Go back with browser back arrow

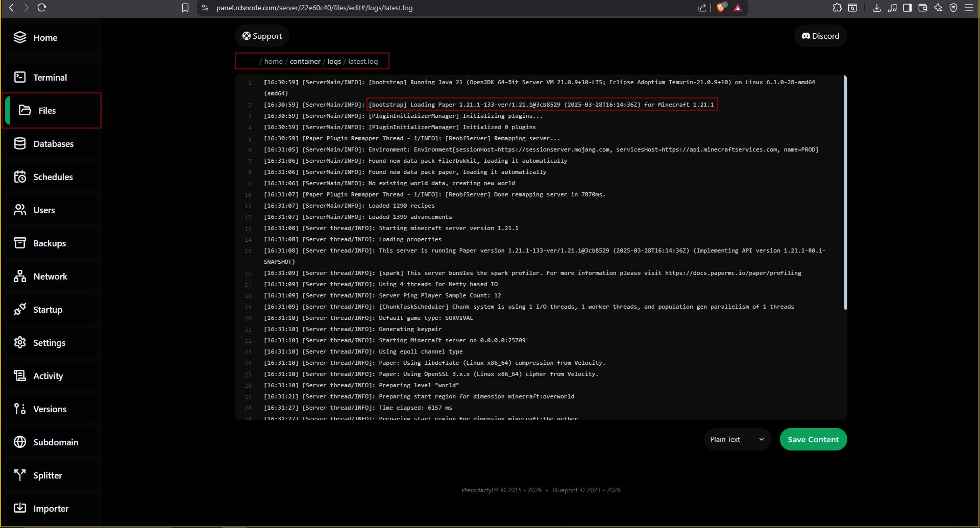click(11, 8)
